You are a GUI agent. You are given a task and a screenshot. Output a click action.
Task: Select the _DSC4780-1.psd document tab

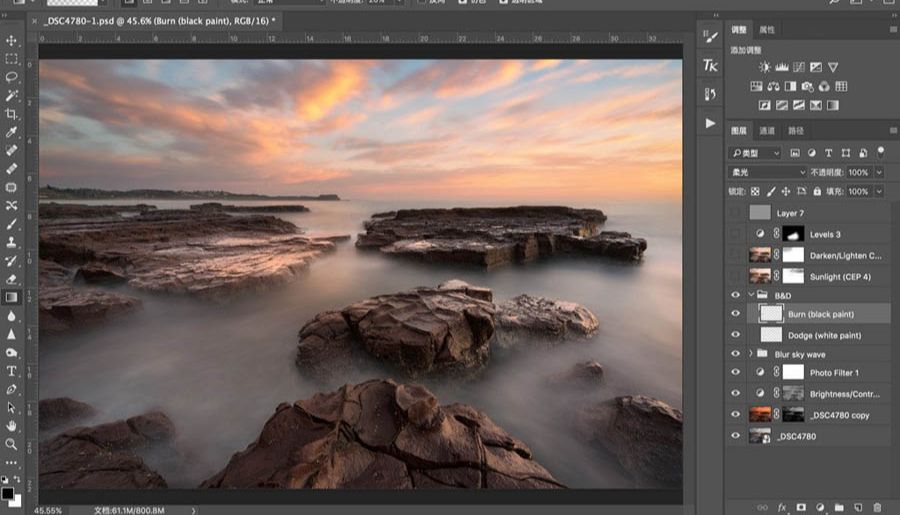[x=160, y=21]
